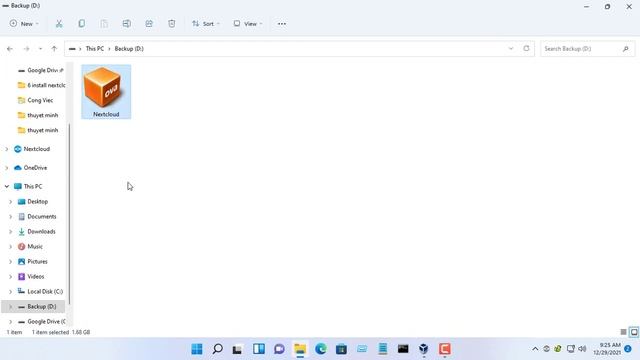The width and height of the screenshot is (640, 360).
Task: Go up one folder level
Action: [54, 49]
